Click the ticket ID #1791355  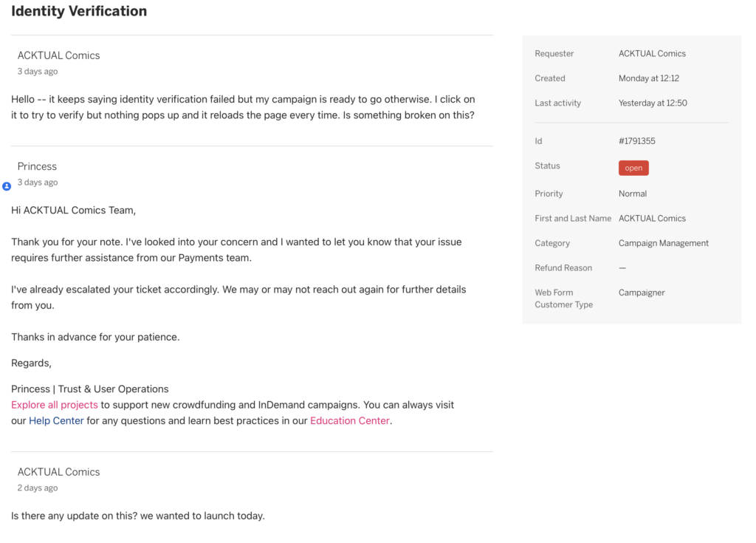coord(637,141)
